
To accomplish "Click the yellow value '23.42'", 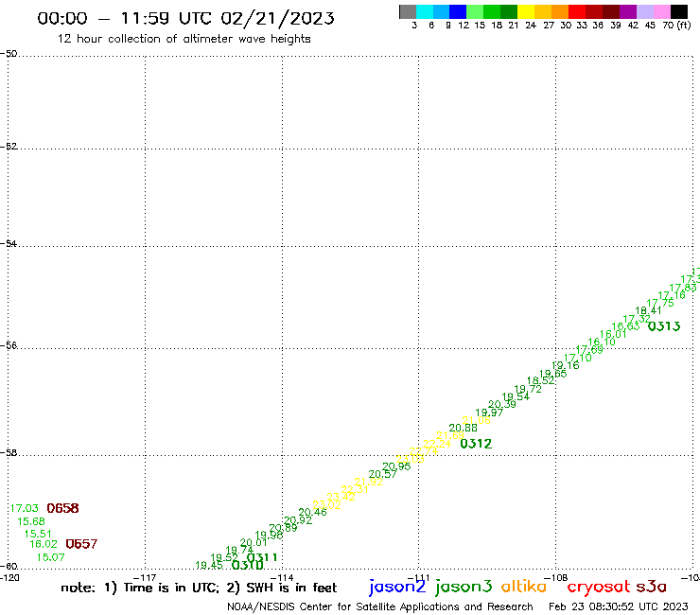I will (x=341, y=497).
